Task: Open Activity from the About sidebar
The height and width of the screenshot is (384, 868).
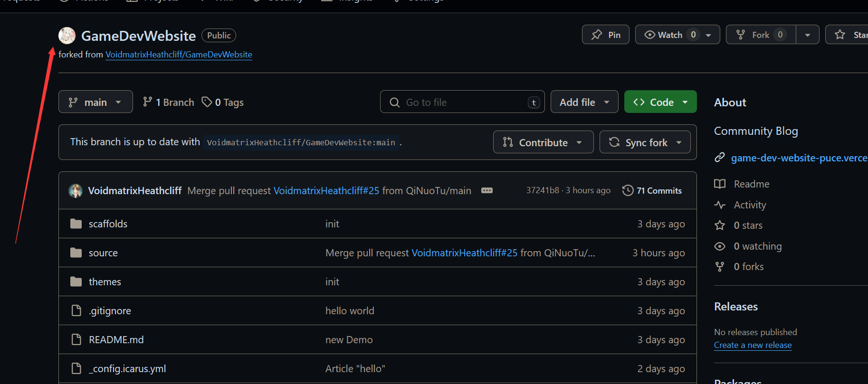Action: pos(750,205)
